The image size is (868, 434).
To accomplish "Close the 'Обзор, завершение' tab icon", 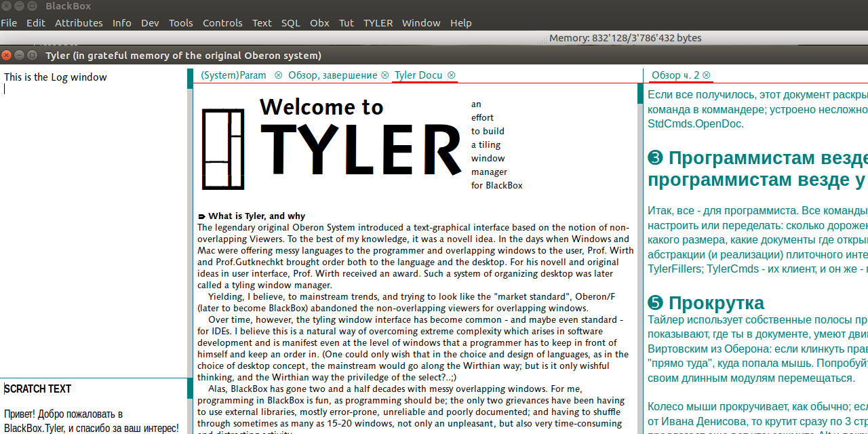I will coord(384,75).
